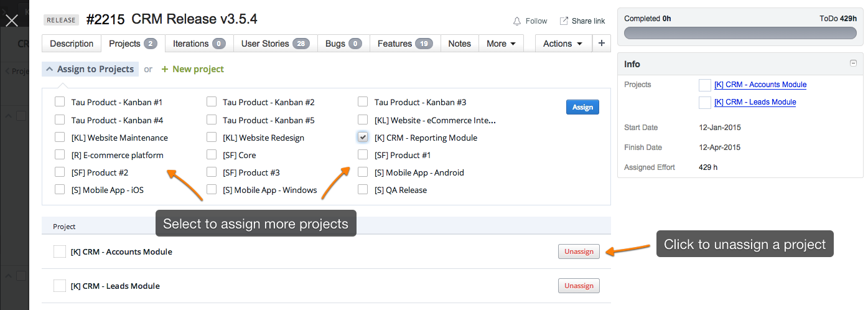Click the effort progress bar
The image size is (868, 310).
click(740, 33)
